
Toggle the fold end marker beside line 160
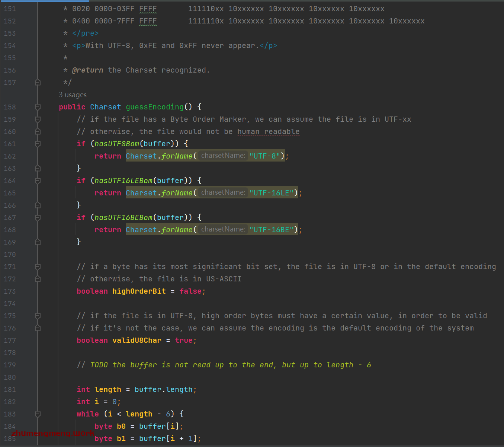[37, 131]
